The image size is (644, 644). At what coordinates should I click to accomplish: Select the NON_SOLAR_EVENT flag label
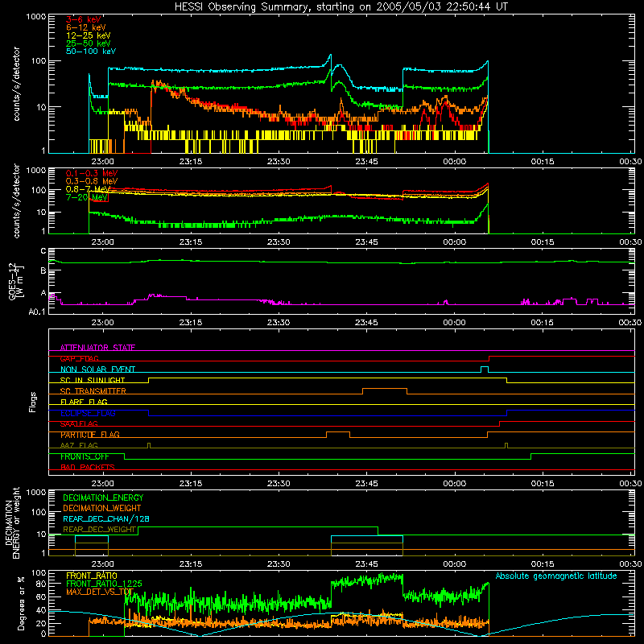(x=97, y=369)
